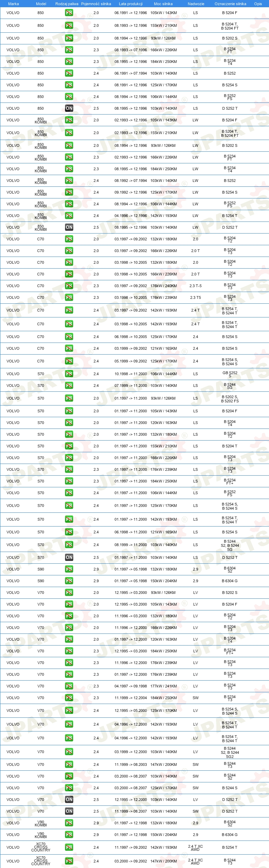Click the Opis column header
The height and width of the screenshot is (868, 269).
(x=258, y=4)
